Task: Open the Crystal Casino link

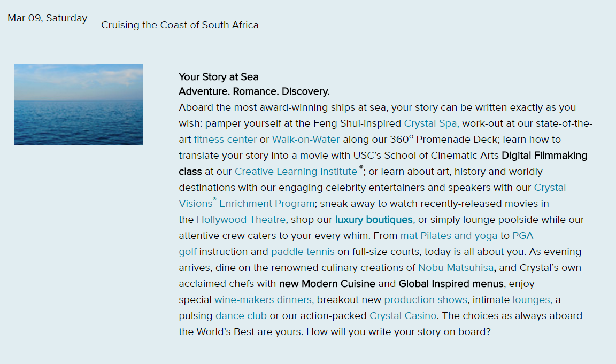Action: 403,316
